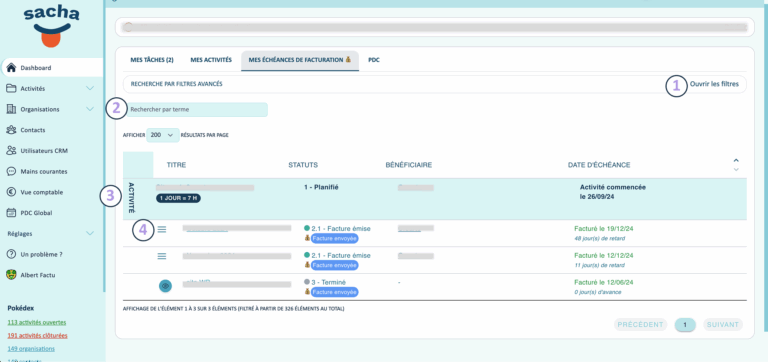Open hamburger menu of row Facturé le 12/12/24
The image size is (768, 362).
[x=162, y=256]
